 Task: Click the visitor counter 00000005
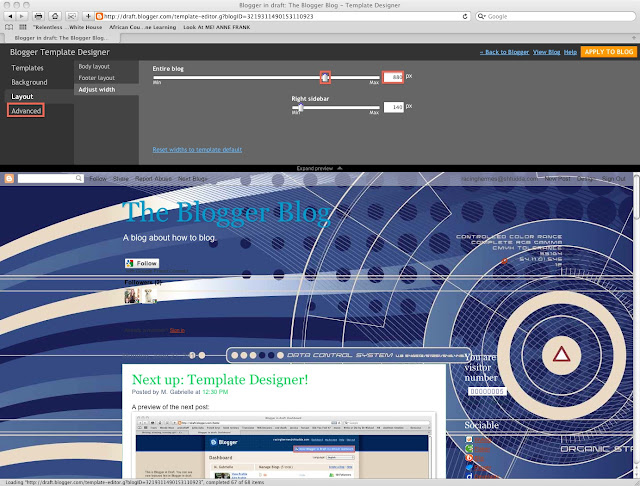[x=487, y=391]
